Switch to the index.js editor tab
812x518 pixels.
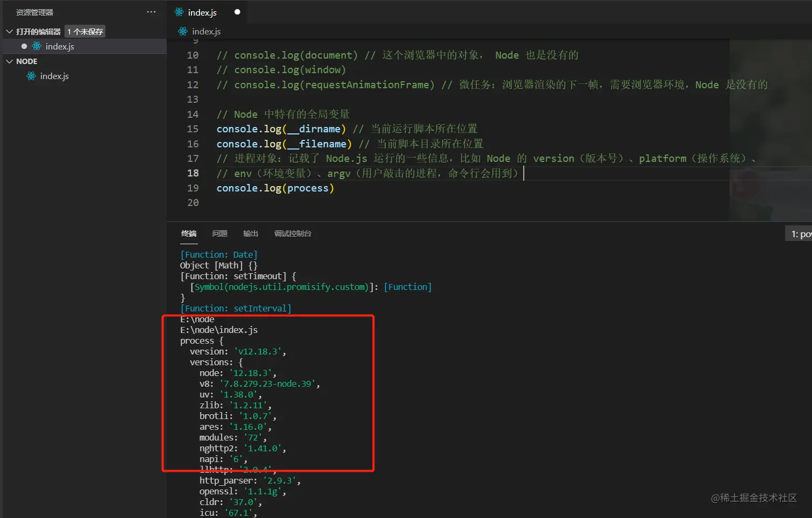[x=207, y=12]
